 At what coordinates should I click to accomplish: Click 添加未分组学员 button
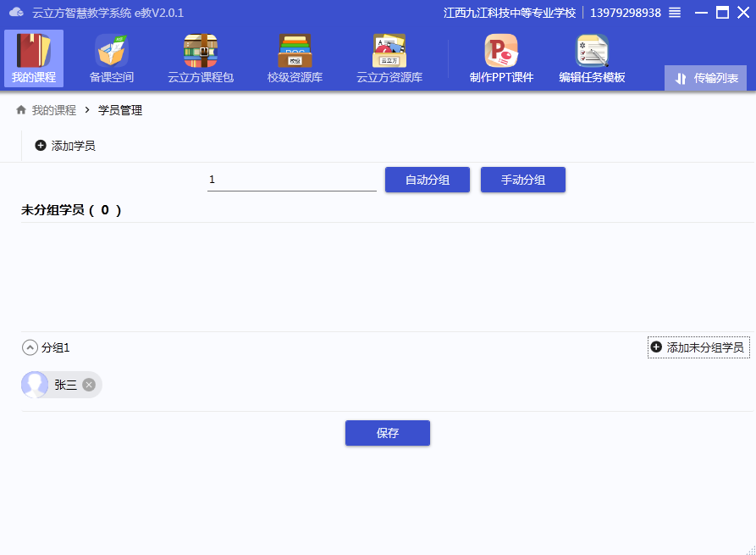tap(698, 347)
